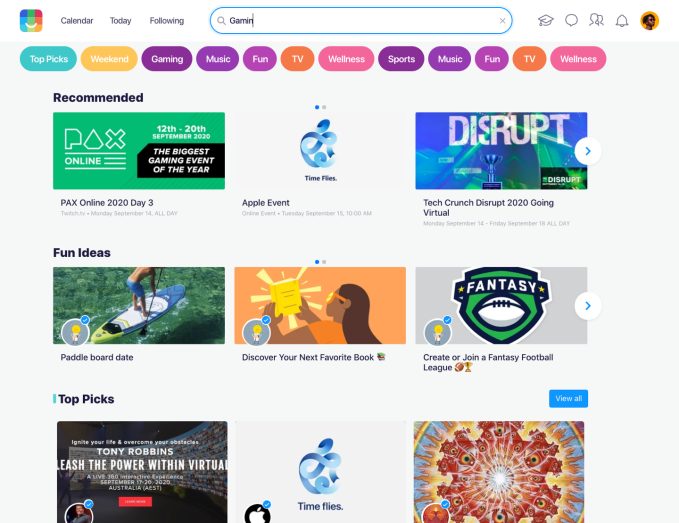Open the notifications bell icon
Viewport: 679px width, 523px height.
click(x=622, y=21)
